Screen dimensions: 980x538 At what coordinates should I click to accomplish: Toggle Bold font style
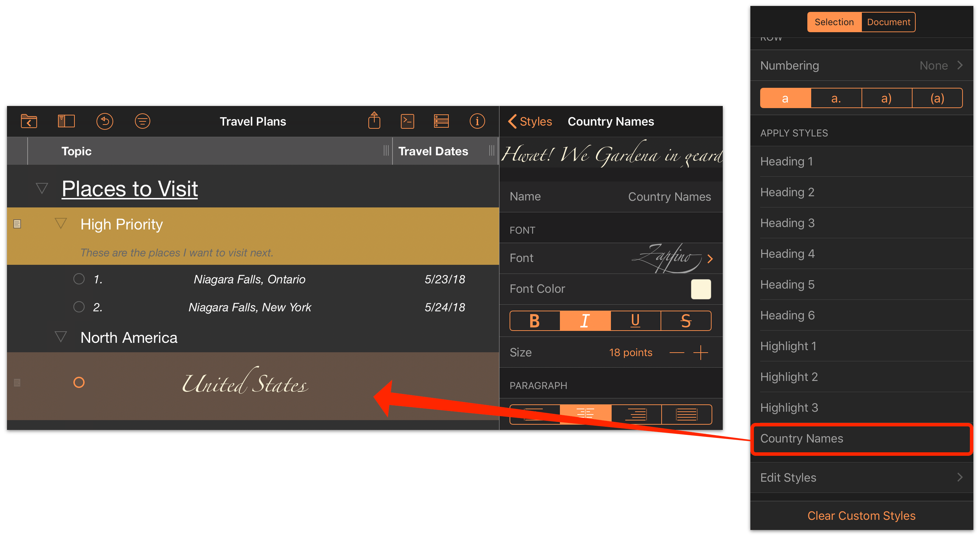pos(534,321)
